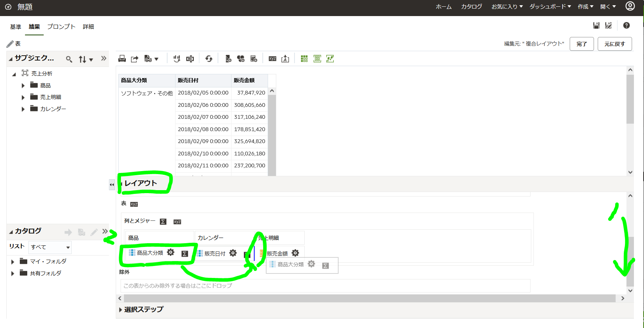Open the お気に入り menu
Viewport: 644px width, 328px height.
(x=507, y=7)
